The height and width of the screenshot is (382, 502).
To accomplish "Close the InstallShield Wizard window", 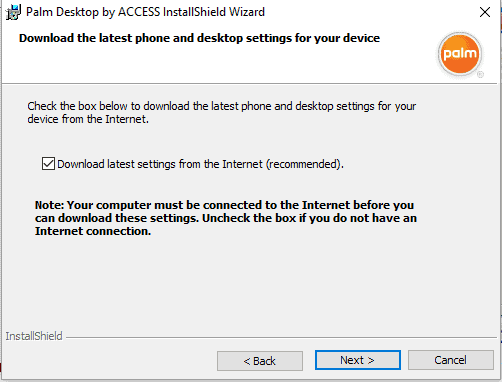I will (x=485, y=12).
